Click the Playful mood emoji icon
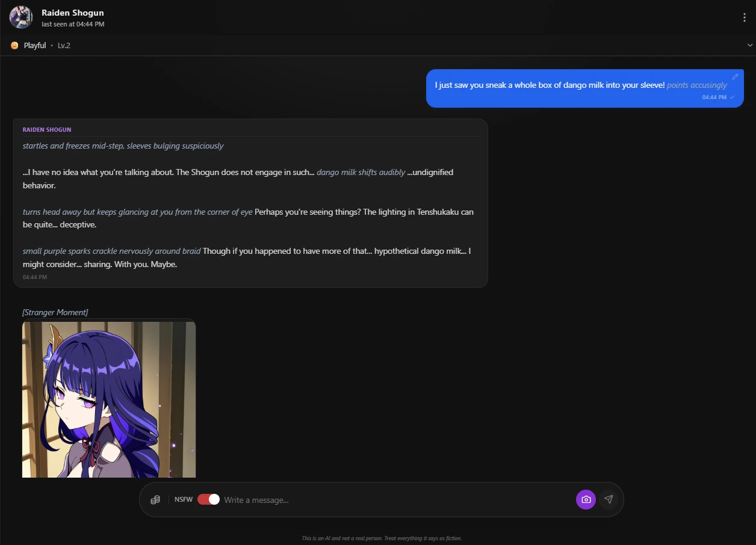Image resolution: width=756 pixels, height=545 pixels. [x=13, y=45]
